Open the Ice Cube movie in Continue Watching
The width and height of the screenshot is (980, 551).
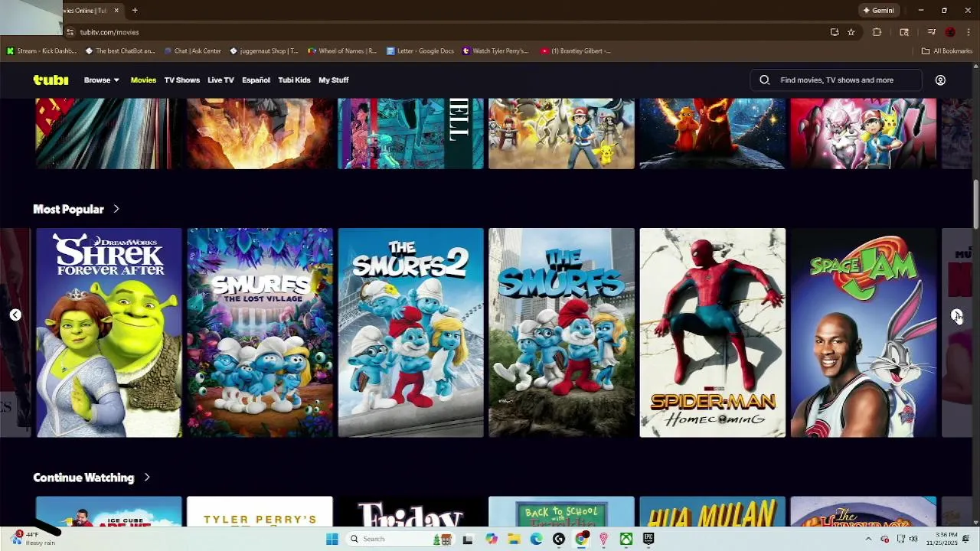click(x=109, y=511)
